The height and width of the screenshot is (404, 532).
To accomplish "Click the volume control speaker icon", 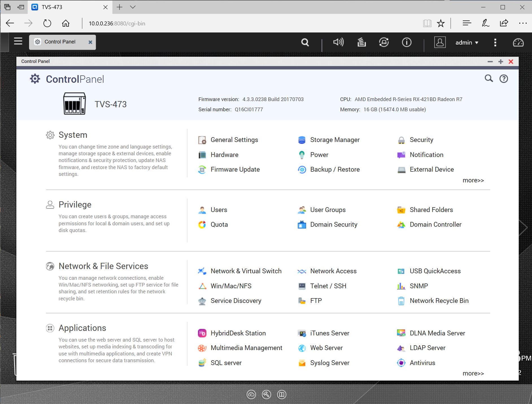I will pos(338,42).
